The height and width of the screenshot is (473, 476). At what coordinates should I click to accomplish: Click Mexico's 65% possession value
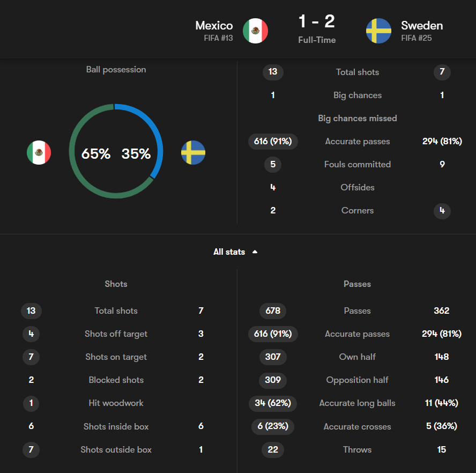[x=96, y=154]
